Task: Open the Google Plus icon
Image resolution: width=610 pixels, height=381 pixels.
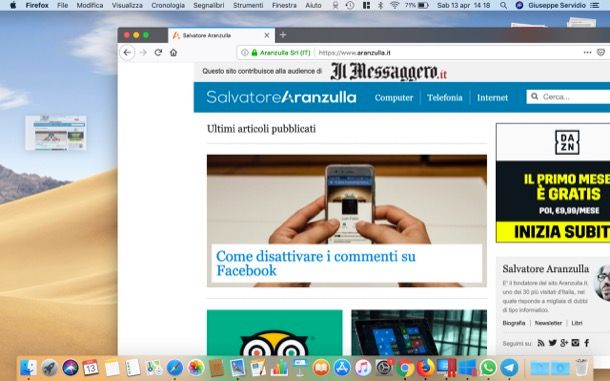Action: tap(564, 343)
